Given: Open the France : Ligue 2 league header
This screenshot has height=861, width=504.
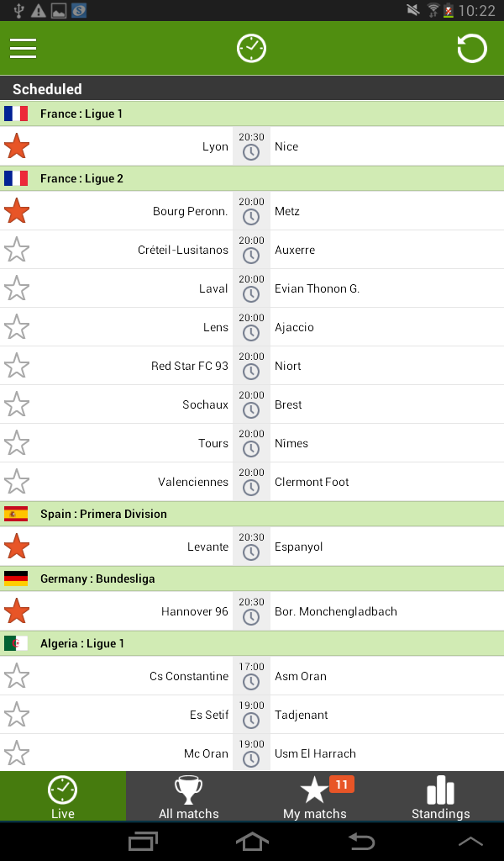Looking at the screenshot, I should tap(252, 178).
